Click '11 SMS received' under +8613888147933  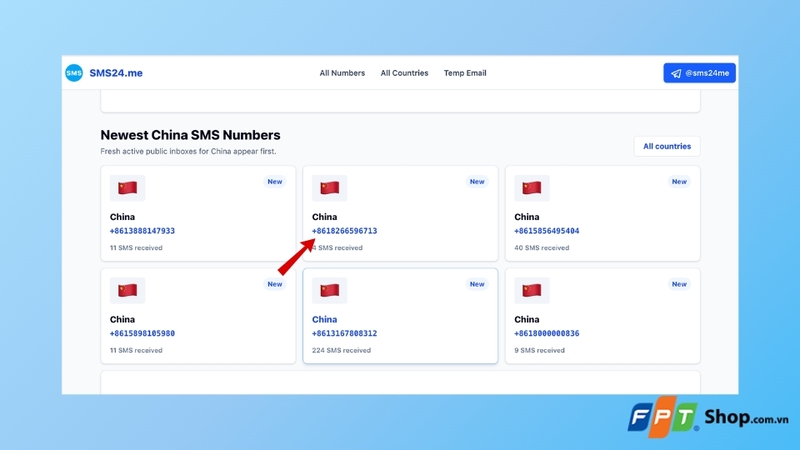point(136,248)
